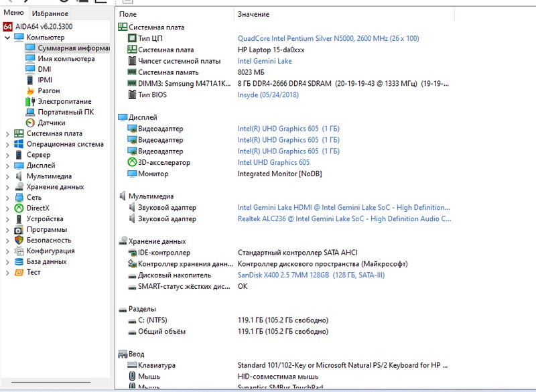The width and height of the screenshot is (536, 392).
Task: Switch to the Избранное tab
Action: coord(50,13)
